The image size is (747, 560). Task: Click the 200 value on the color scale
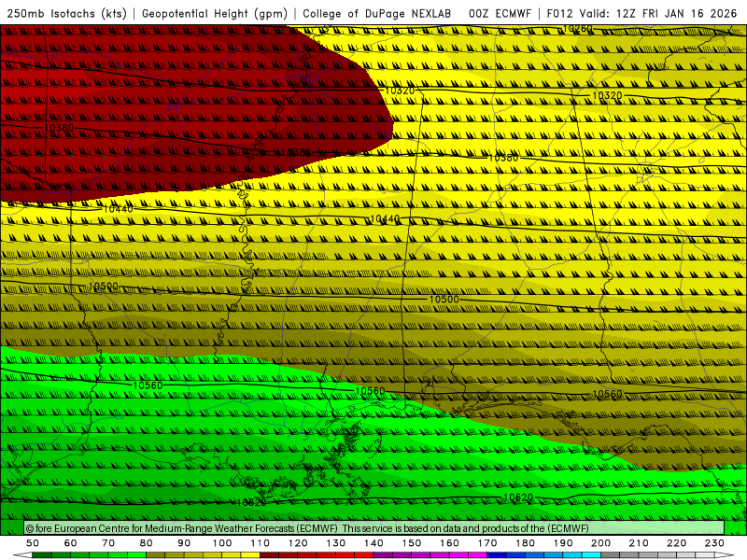point(601,543)
